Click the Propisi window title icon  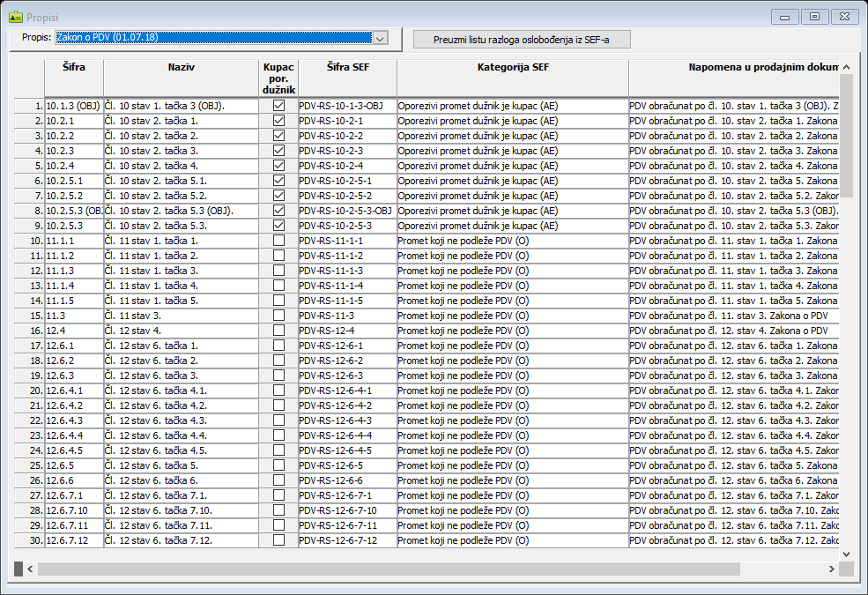[16, 17]
